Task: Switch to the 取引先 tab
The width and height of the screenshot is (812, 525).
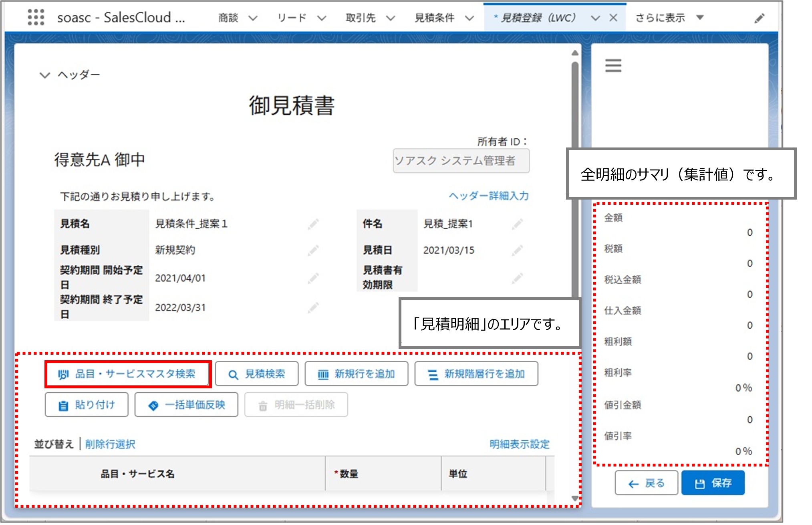Action: [360, 18]
